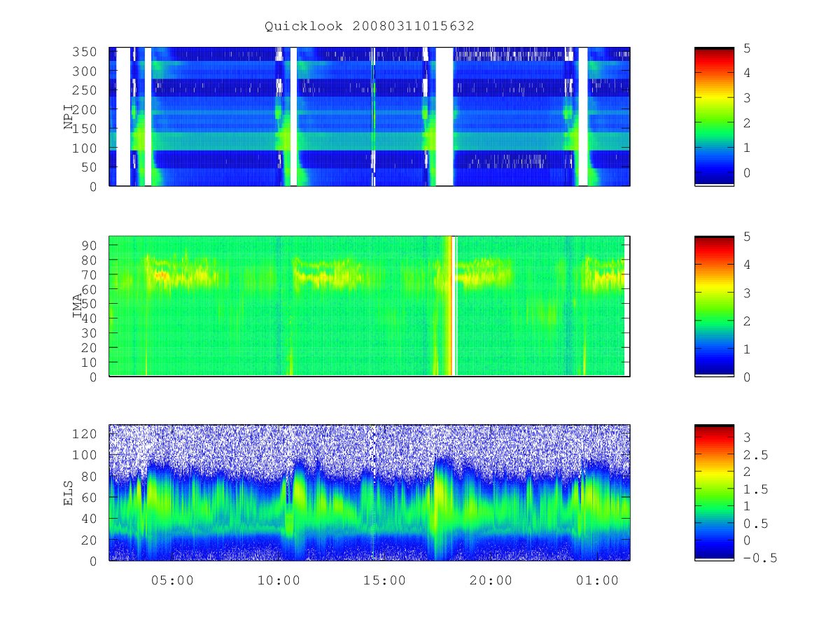Click the "10:00" time tick label
840x630 pixels.
279,580
